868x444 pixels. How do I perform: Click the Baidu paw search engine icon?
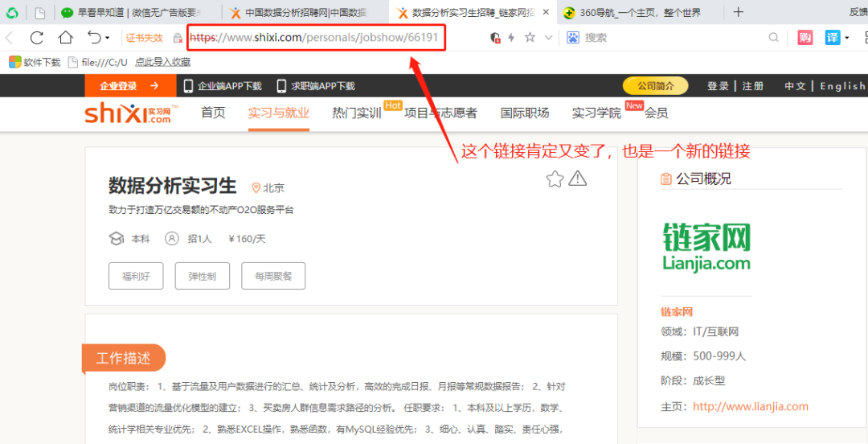(x=573, y=38)
